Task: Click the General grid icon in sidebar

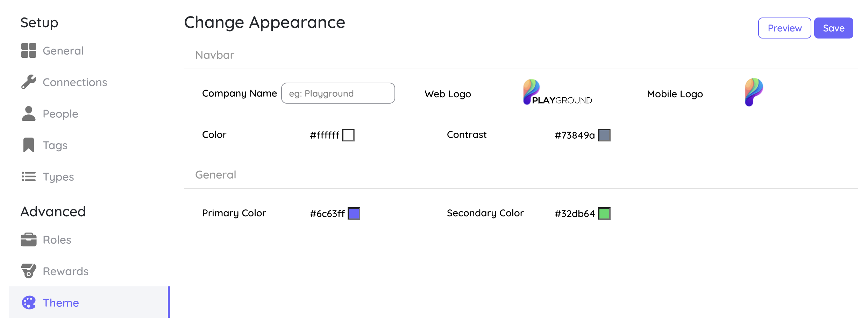Action: [28, 50]
